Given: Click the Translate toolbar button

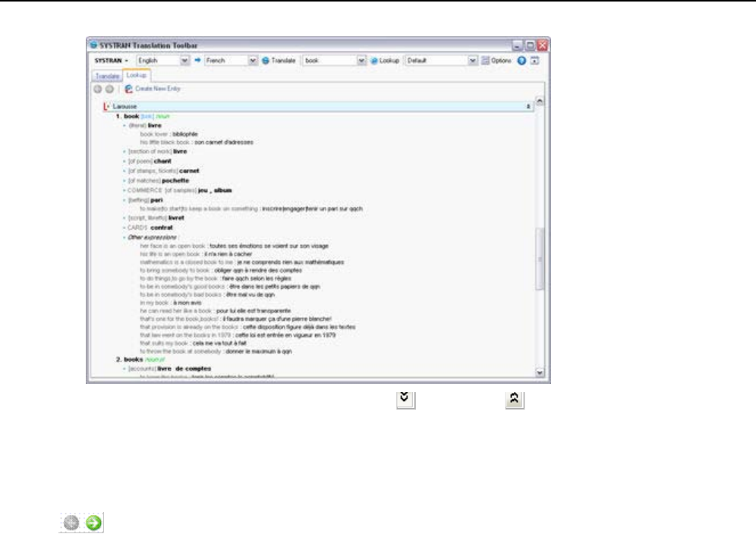Looking at the screenshot, I should pos(279,61).
